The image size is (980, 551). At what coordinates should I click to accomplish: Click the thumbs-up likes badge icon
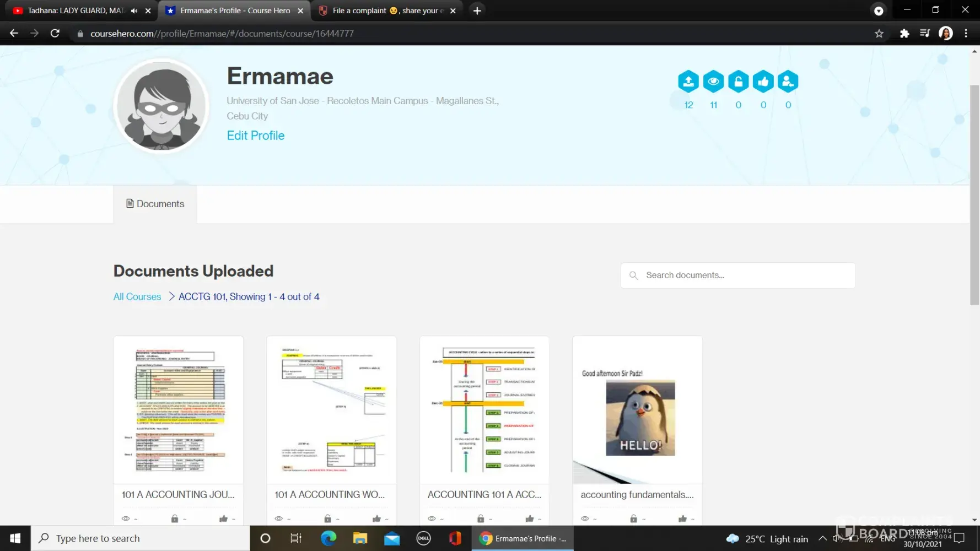[x=763, y=82]
